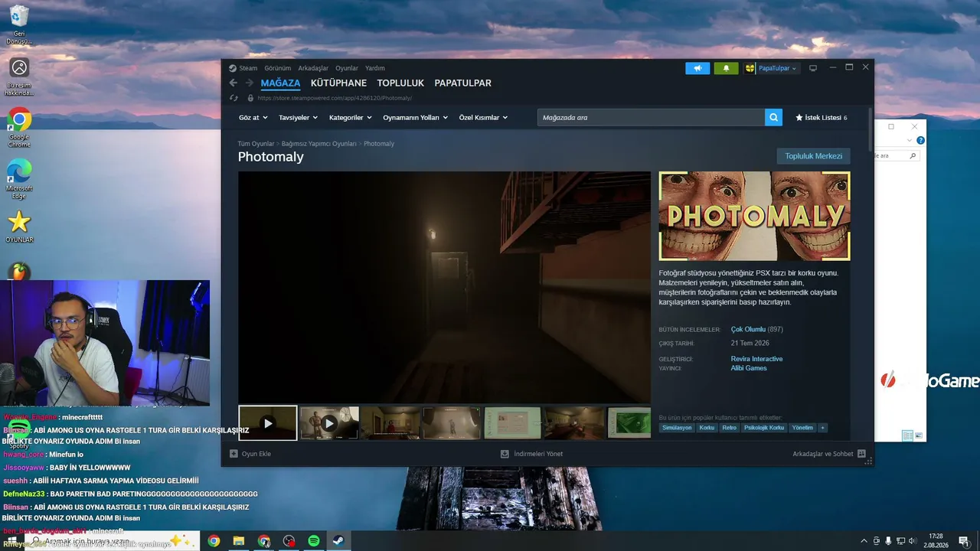Expand more tags with the plus button

point(823,428)
